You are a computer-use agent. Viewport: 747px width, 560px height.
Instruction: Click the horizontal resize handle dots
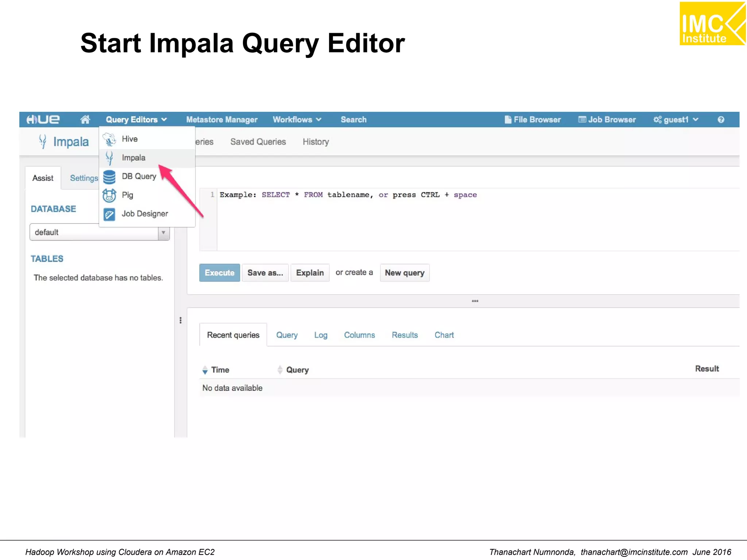(475, 301)
